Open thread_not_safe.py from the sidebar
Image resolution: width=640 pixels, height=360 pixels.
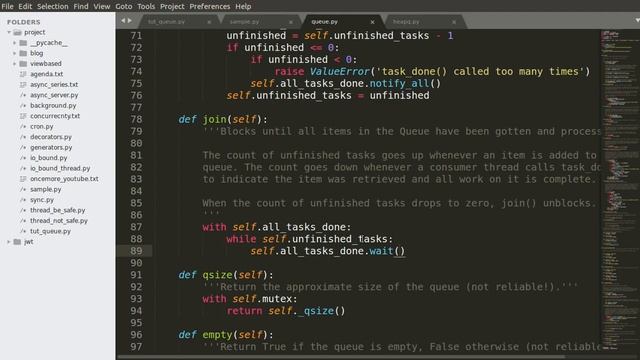tap(59, 221)
